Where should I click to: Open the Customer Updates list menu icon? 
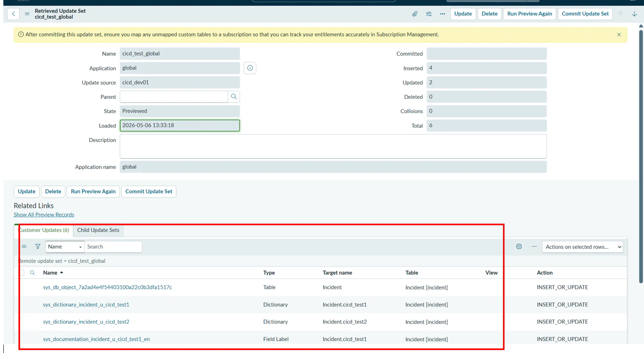tap(24, 247)
